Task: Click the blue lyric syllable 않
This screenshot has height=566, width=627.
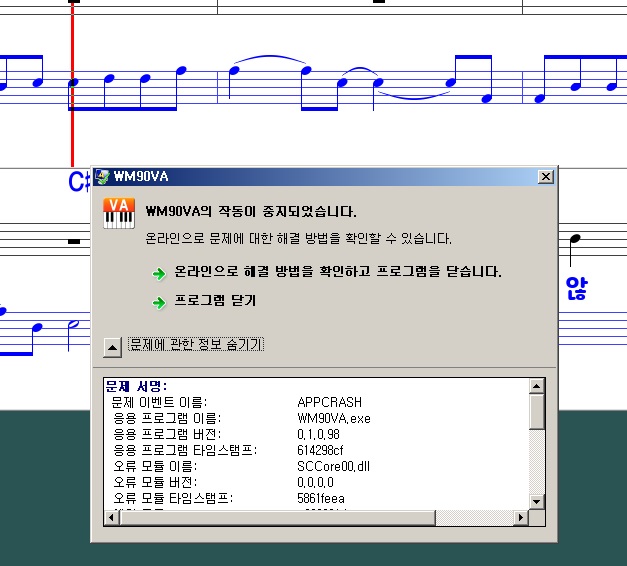Action: point(576,288)
